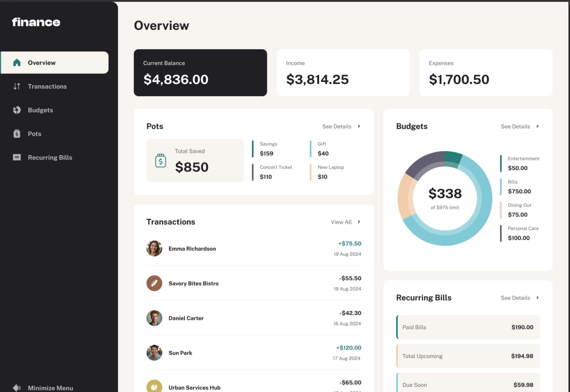Open Recurring Bills sidebar item
Viewport: 570px width, 392px height.
tap(50, 157)
